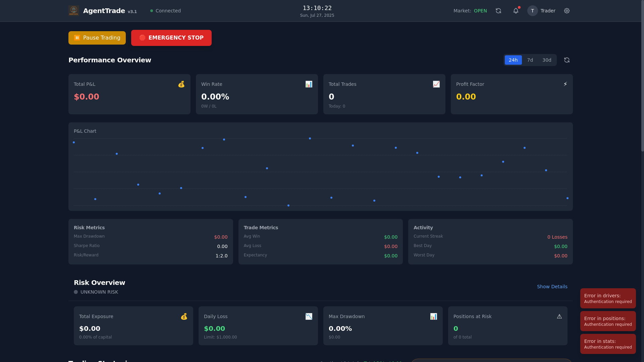Click chart icon on Total Trades card
This screenshot has height=362, width=644.
[x=436, y=84]
